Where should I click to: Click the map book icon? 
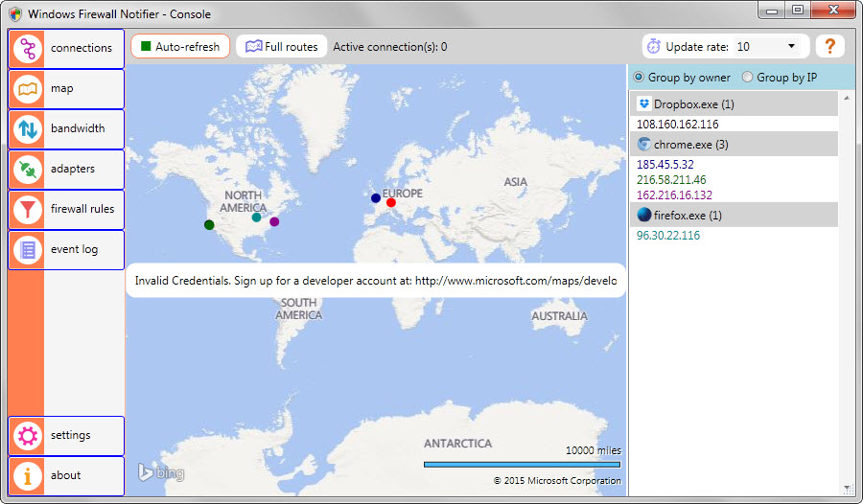28,89
